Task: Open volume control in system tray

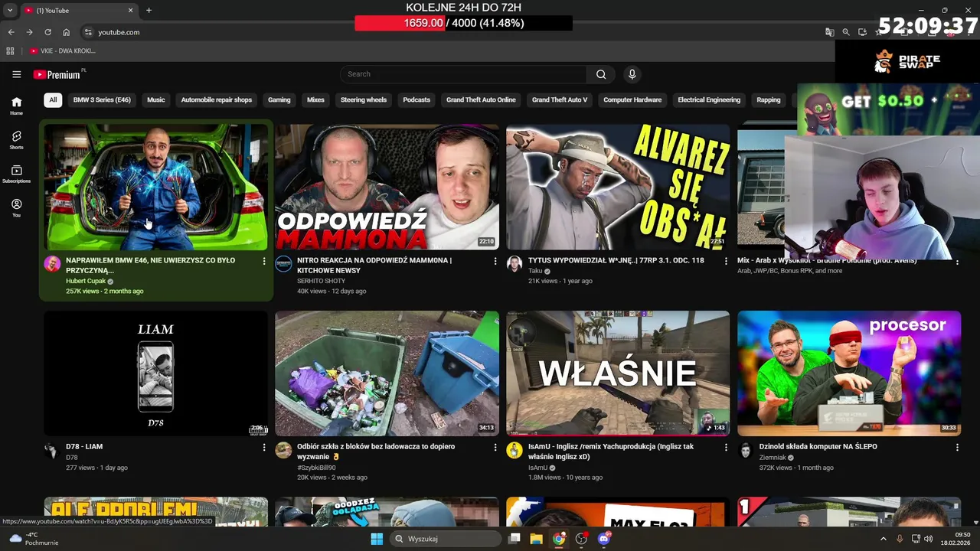Action: click(928, 539)
